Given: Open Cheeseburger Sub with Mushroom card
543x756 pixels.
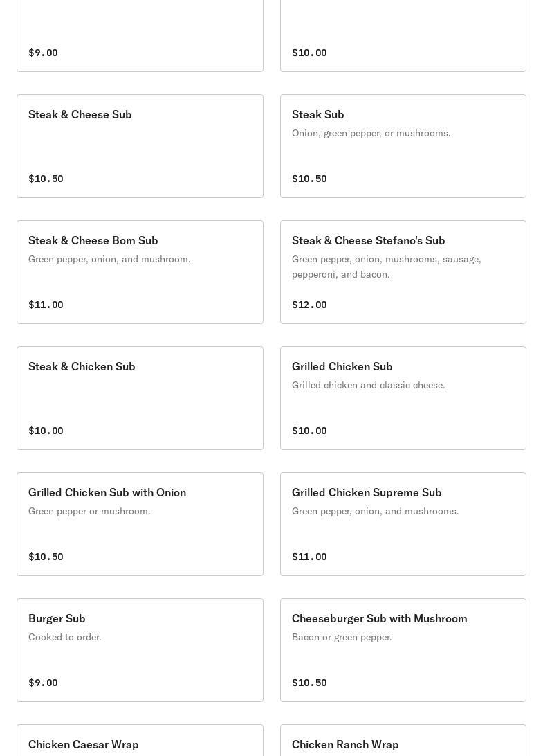Looking at the screenshot, I should click(403, 650).
